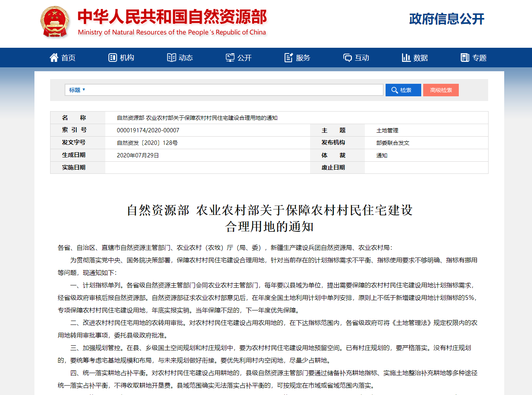The width and height of the screenshot is (532, 395).
Task: Expand the 标题 search-field dropdown
Action: point(77,90)
